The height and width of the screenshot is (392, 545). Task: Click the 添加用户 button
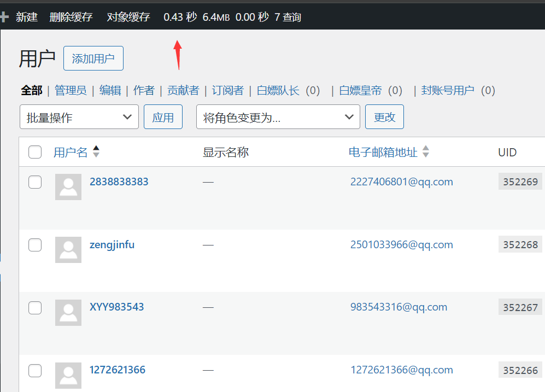[x=93, y=59]
